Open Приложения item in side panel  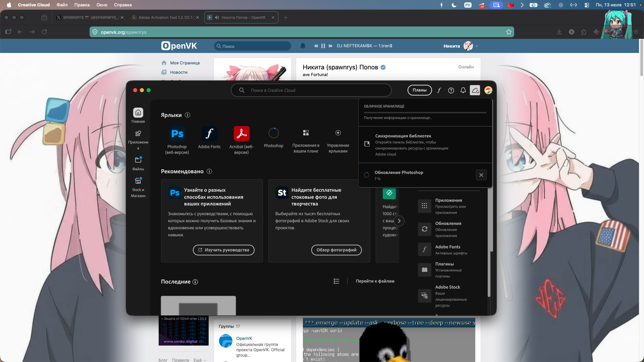pos(448,206)
